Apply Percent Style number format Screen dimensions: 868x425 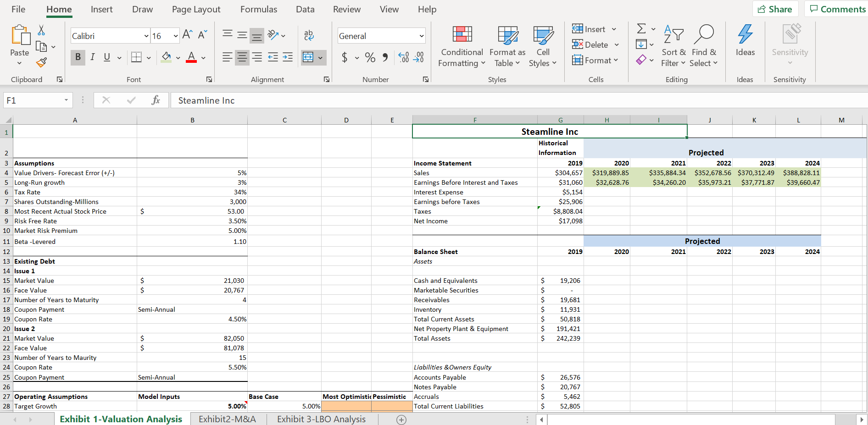[x=370, y=57]
